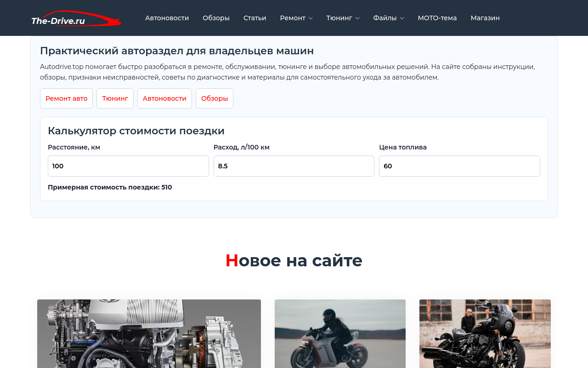Screen dimensions: 588x368
Task: Focus the Цена топлива input field
Action: tap(459, 166)
